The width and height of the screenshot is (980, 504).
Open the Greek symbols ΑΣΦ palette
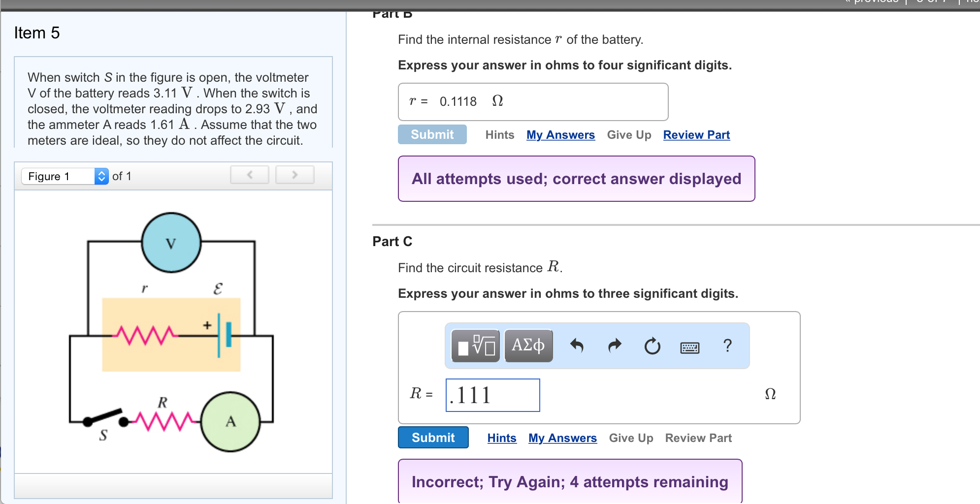[528, 346]
